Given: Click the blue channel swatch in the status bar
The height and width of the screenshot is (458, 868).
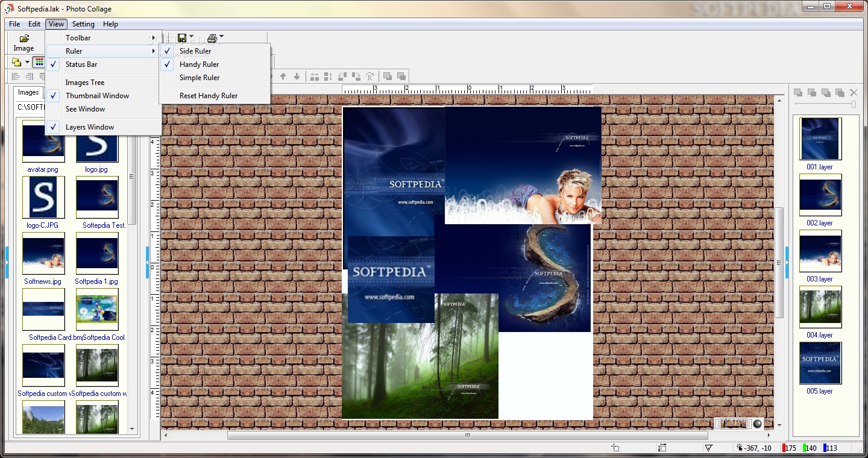Looking at the screenshot, I should [x=825, y=448].
